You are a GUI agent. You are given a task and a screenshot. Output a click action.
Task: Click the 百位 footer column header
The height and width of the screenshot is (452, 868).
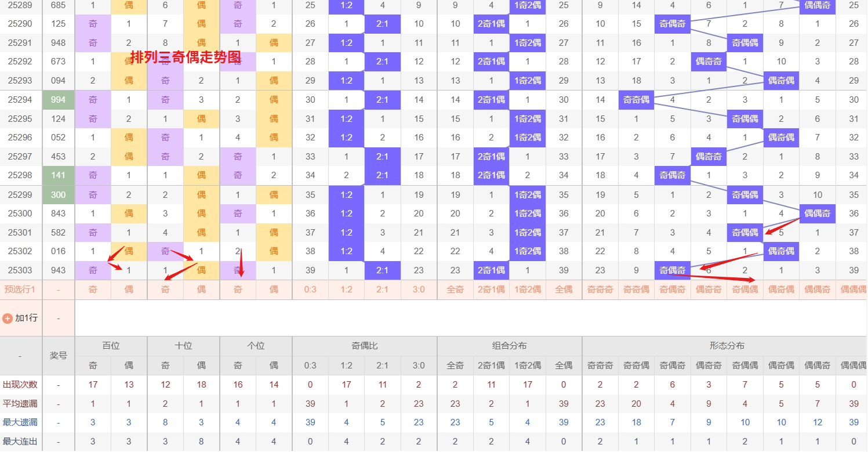tap(111, 346)
